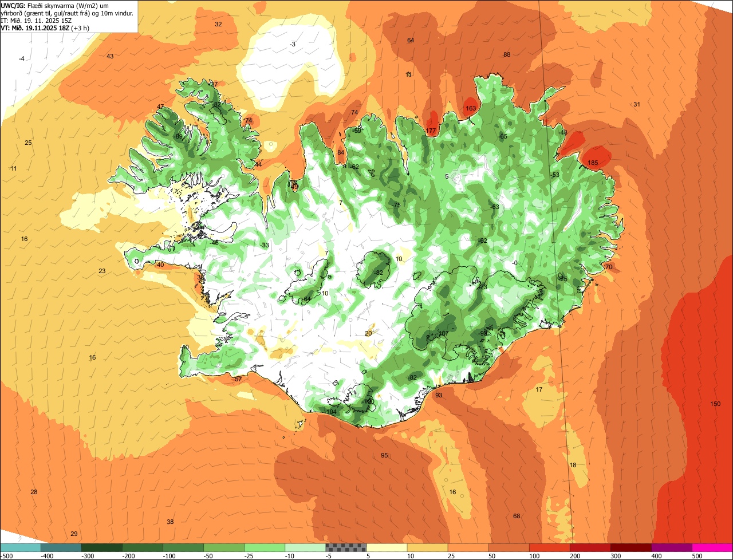Click the green swatch between -50 and -25
This screenshot has width=733, height=560.
tap(223, 547)
